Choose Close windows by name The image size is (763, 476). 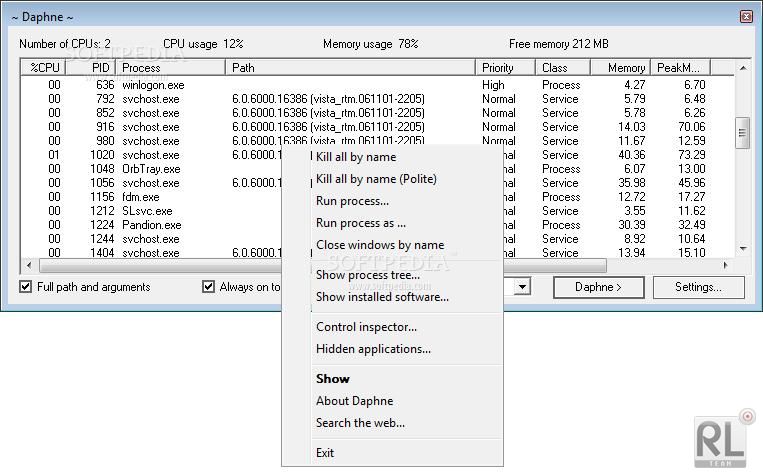[380, 245]
